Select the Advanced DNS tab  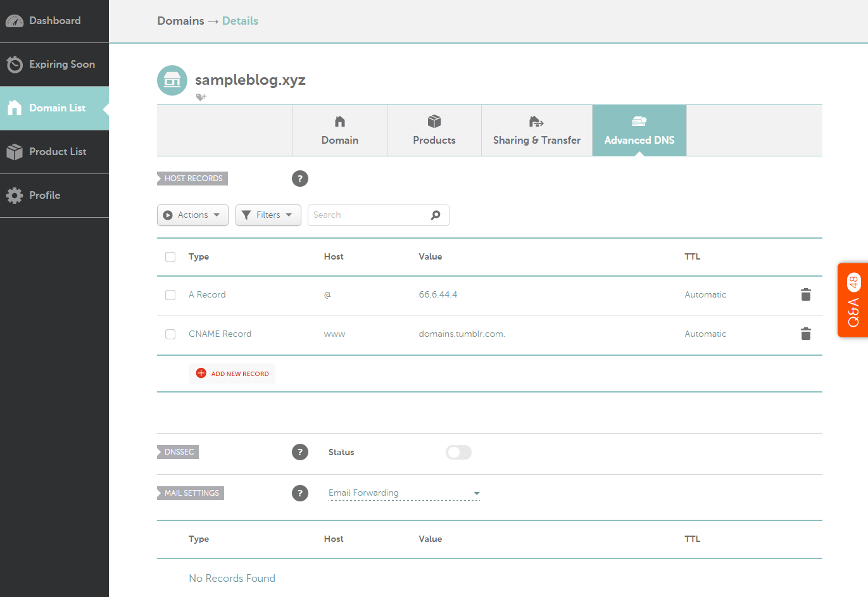coord(639,130)
